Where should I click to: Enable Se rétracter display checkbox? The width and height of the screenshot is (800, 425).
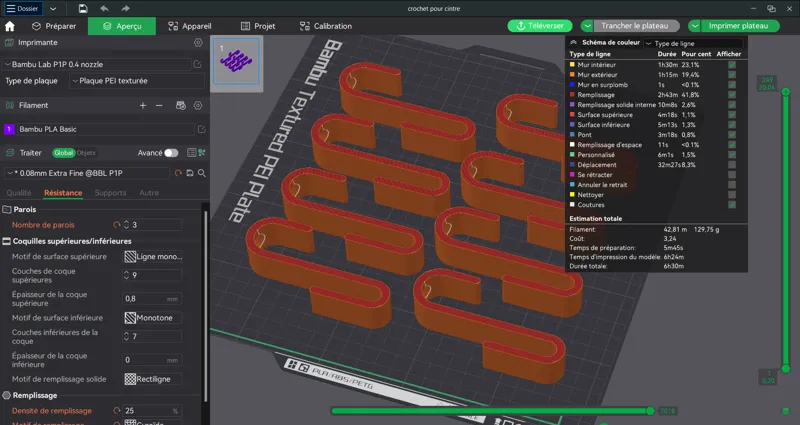coord(732,174)
